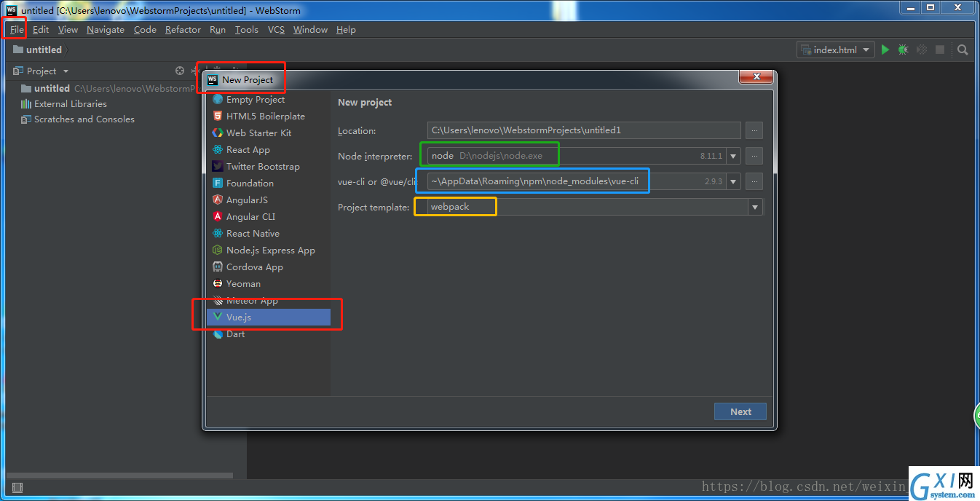This screenshot has width=980, height=501.
Task: Open the Help menu
Action: (346, 30)
